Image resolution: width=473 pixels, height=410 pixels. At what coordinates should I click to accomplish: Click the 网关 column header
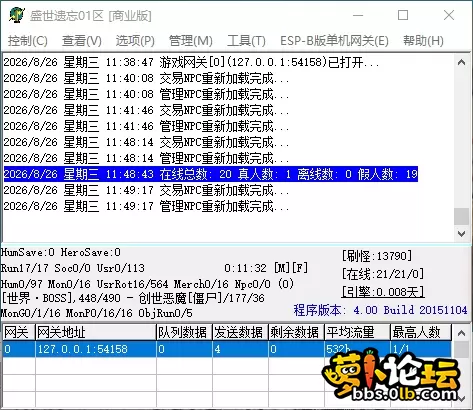pyautogui.click(x=19, y=333)
